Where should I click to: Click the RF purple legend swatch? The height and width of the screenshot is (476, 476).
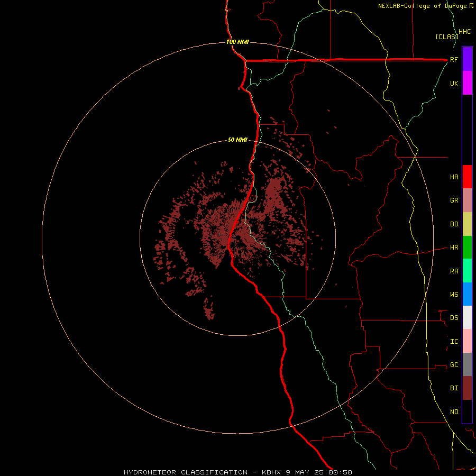pyautogui.click(x=467, y=59)
